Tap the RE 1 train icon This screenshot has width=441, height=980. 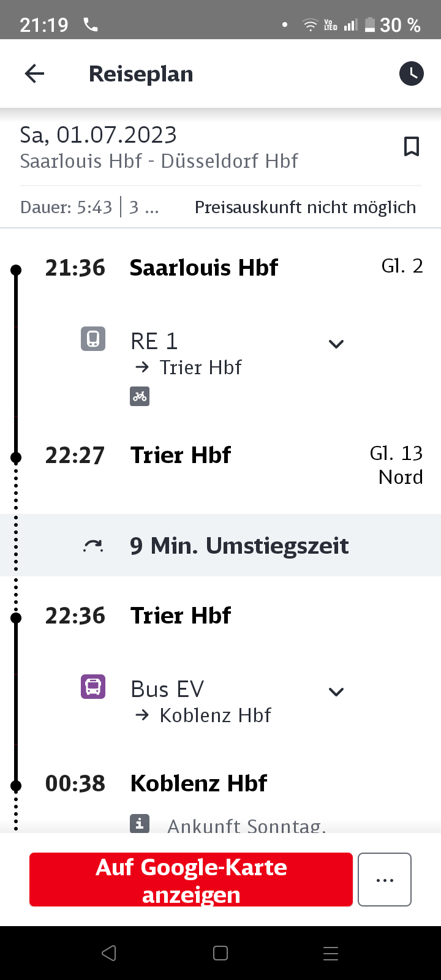pos(93,339)
